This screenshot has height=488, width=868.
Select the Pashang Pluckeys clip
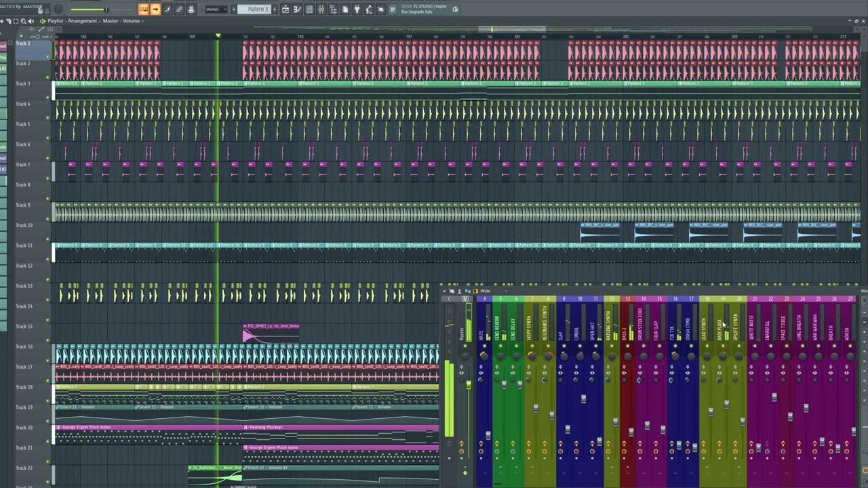[x=341, y=434]
